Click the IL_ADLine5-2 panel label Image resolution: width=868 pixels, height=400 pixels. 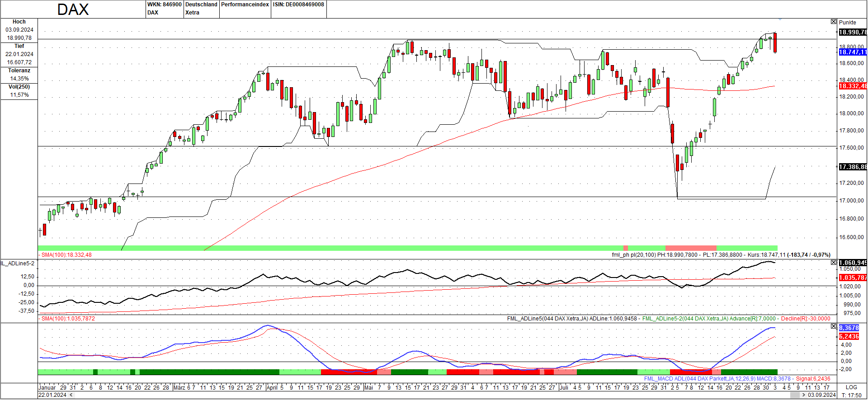pyautogui.click(x=17, y=263)
